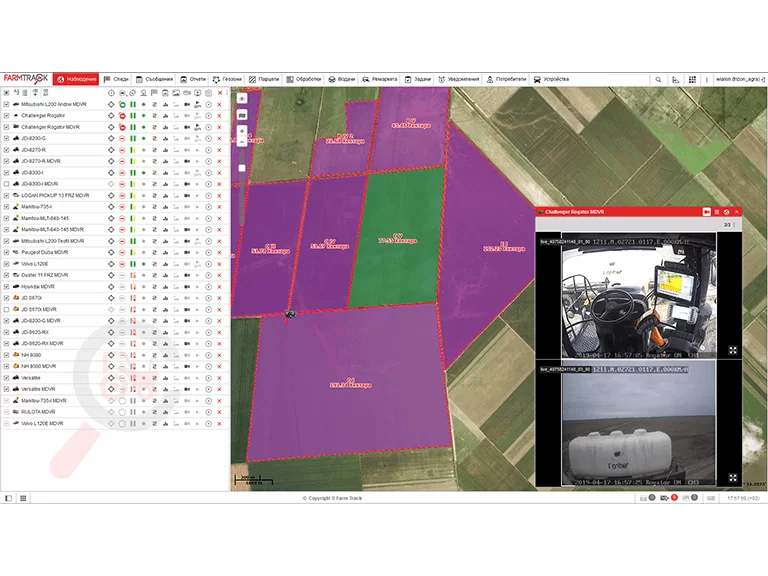Open the apps grid icon in top bar
Image resolution: width=768 pixels, height=576 pixels.
coord(692,79)
